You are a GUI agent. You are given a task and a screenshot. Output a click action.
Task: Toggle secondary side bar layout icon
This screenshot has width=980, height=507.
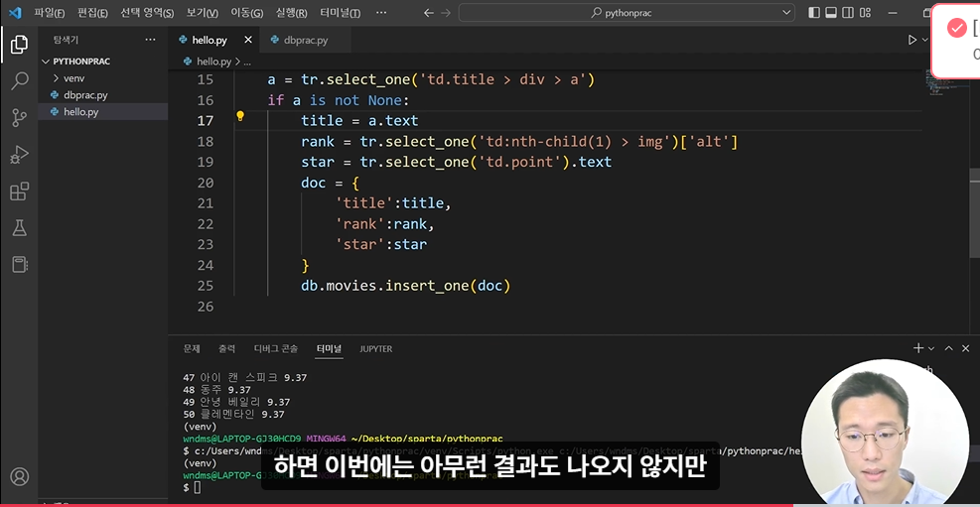tap(848, 13)
